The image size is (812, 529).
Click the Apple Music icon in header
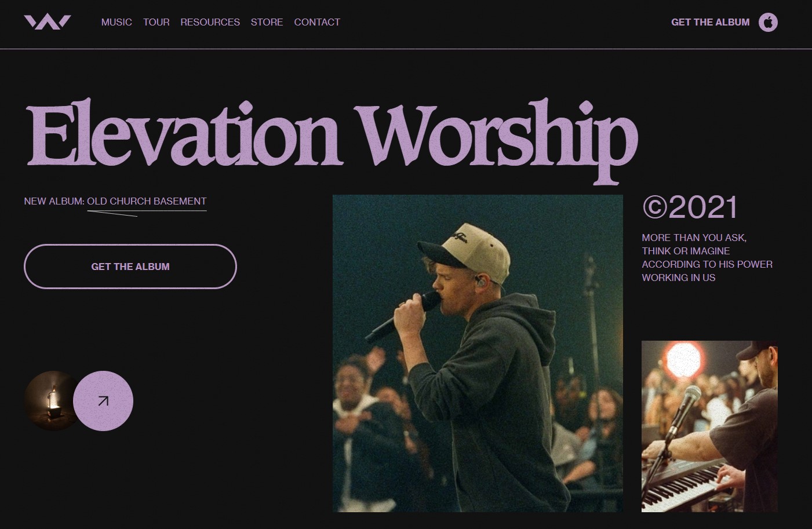(768, 22)
